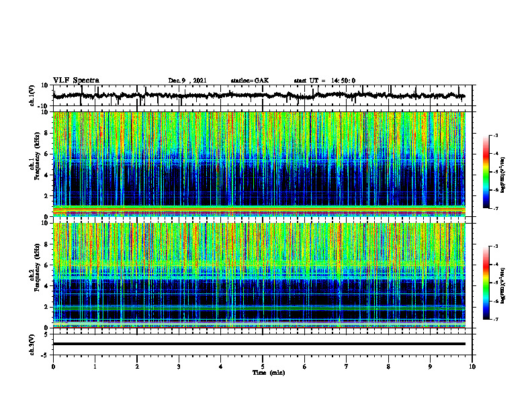Click the "Time (min)" axis label

click(x=269, y=373)
